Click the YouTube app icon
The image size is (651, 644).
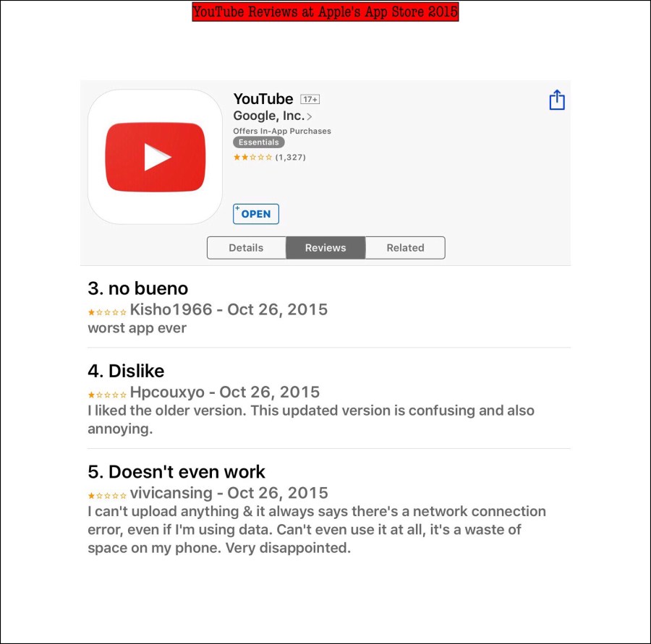point(155,157)
